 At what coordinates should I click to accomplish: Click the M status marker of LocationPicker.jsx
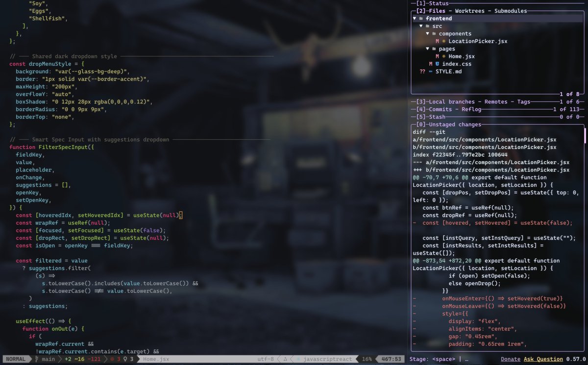click(437, 41)
